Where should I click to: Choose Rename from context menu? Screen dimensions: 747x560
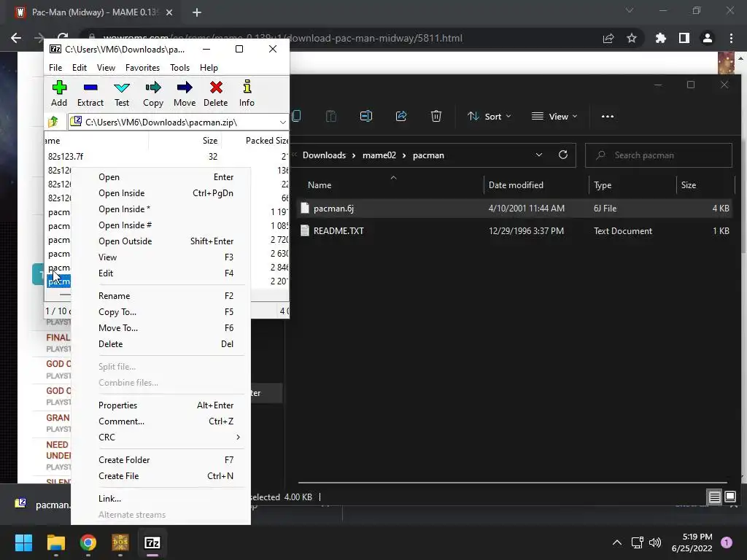coord(161,296)
